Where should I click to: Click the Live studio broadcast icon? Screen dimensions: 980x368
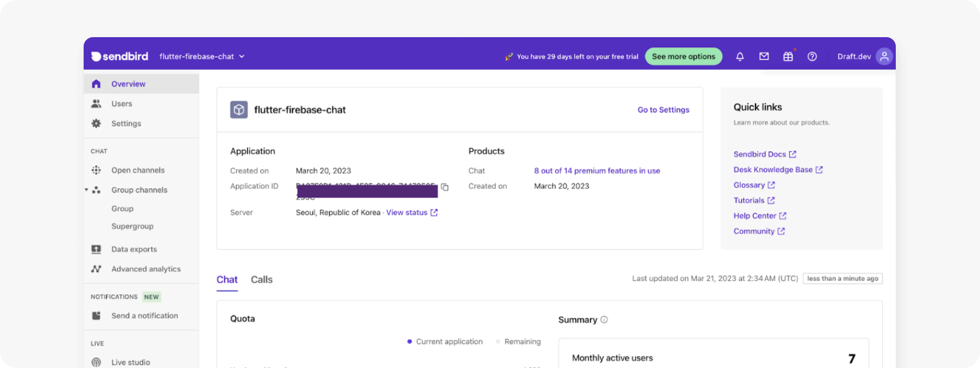click(96, 362)
